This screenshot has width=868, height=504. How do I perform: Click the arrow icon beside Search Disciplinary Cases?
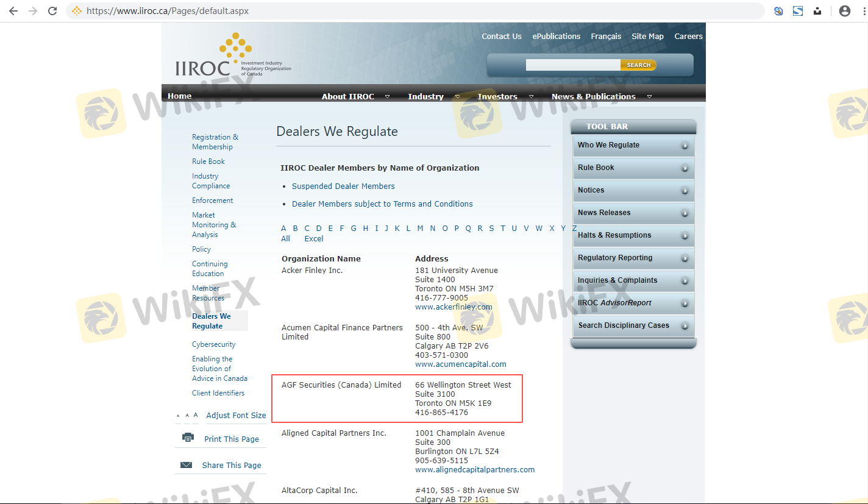tap(685, 326)
